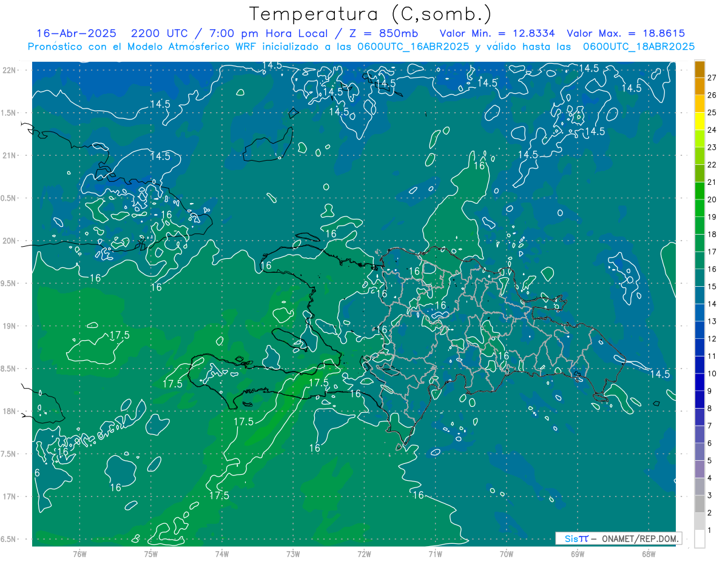Viewport: 728px width, 562px height.
Task: Click the '71W' longitude axis label
Action: [435, 554]
